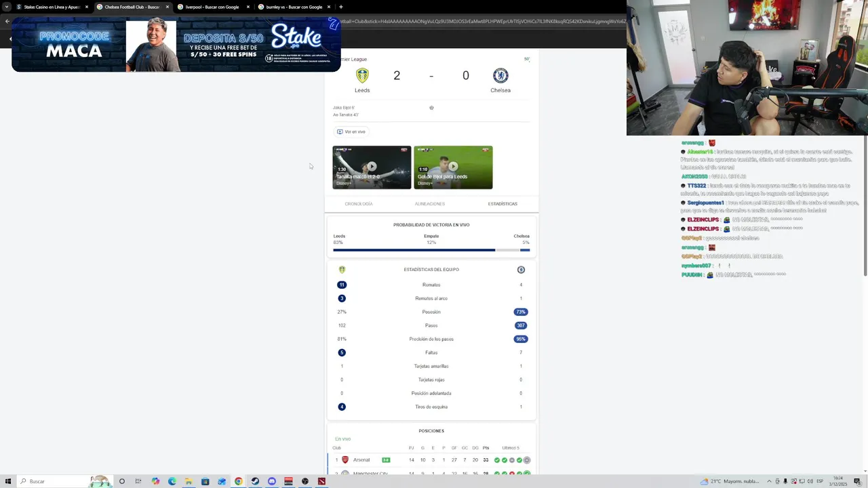Open OBS Studio from the taskbar

pos(305,481)
